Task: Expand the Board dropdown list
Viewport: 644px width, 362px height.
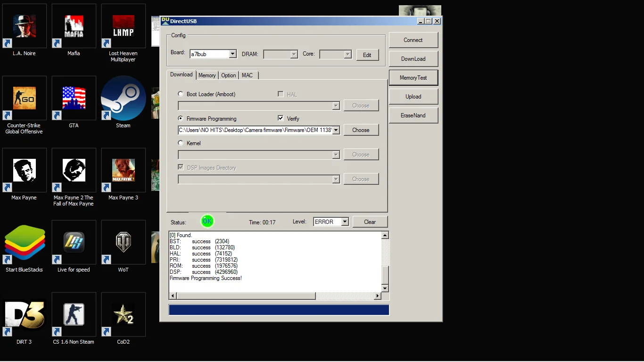Action: click(x=232, y=54)
